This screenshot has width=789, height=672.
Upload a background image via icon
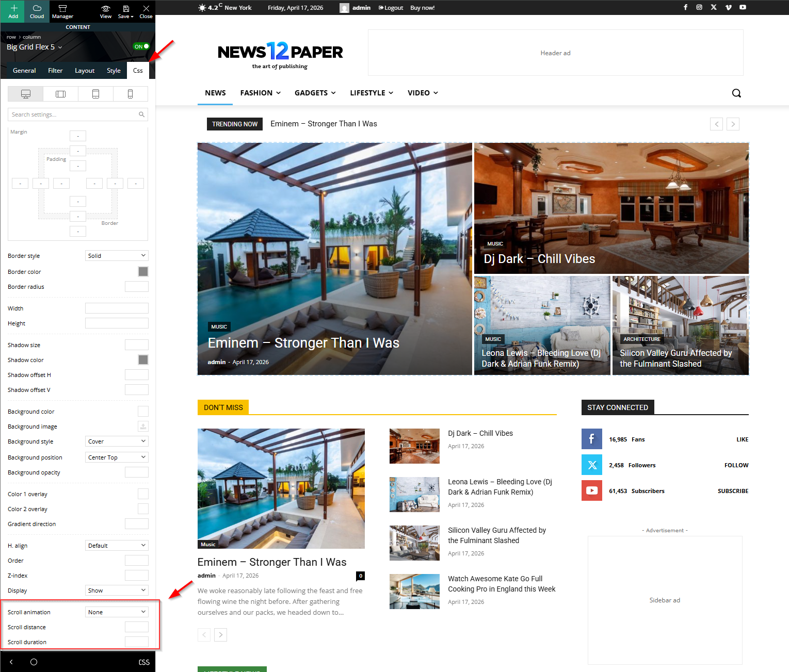pyautogui.click(x=143, y=427)
